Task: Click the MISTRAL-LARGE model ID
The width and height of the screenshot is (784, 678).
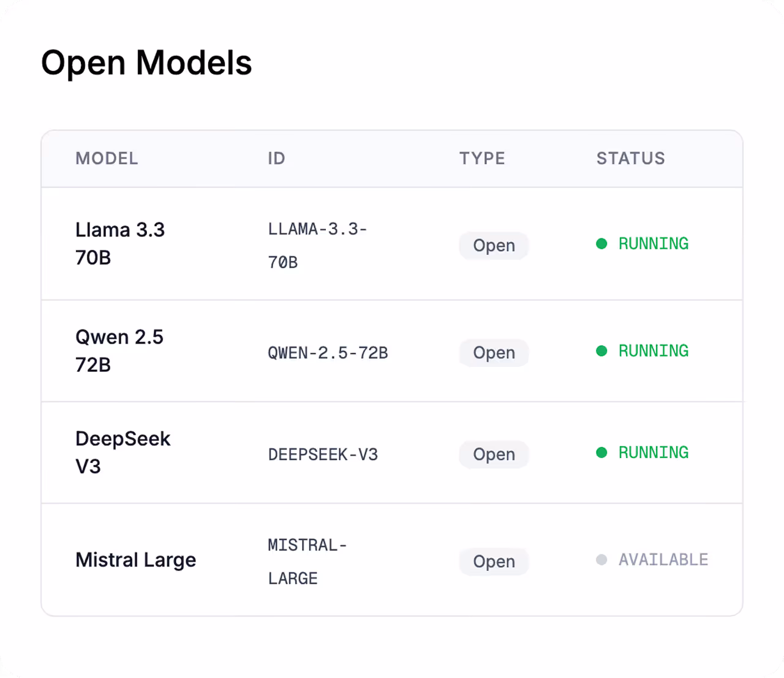Action: point(307,562)
